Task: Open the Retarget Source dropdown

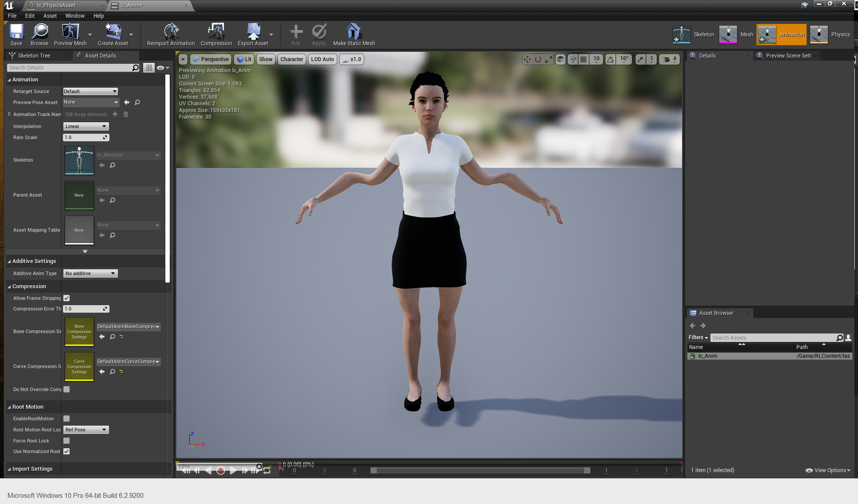Action: pyautogui.click(x=90, y=91)
